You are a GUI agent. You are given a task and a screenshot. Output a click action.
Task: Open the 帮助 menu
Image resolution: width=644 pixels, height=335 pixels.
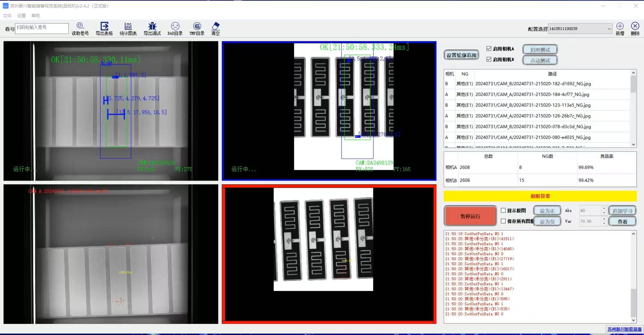click(36, 15)
